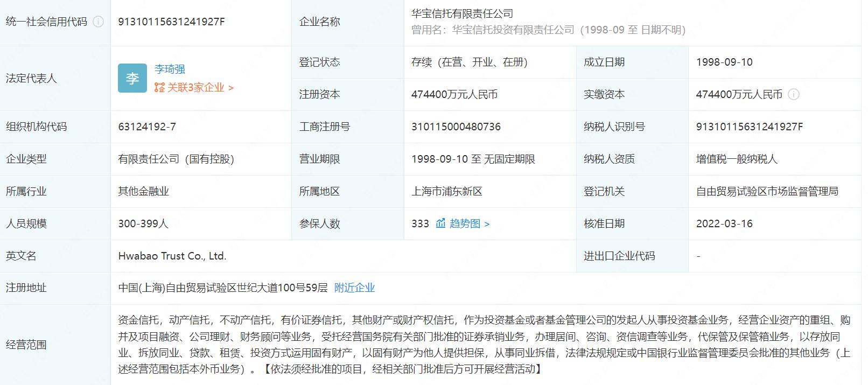The height and width of the screenshot is (385, 868).
Task: Click the 统一社会信用代码 label
Action: click(47, 22)
